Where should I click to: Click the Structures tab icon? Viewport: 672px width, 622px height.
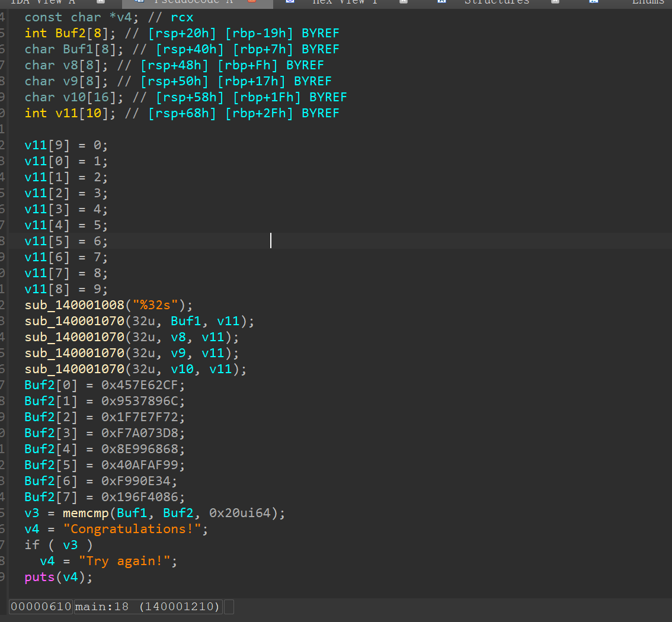(x=441, y=2)
